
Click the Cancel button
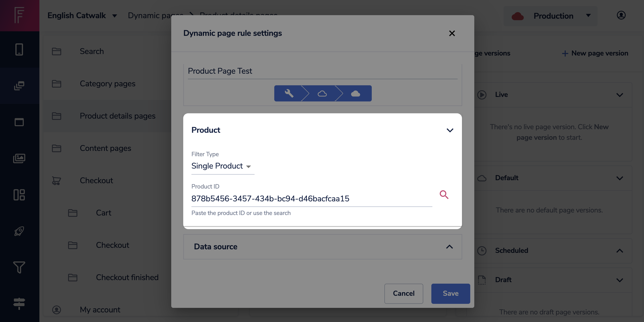pos(404,293)
